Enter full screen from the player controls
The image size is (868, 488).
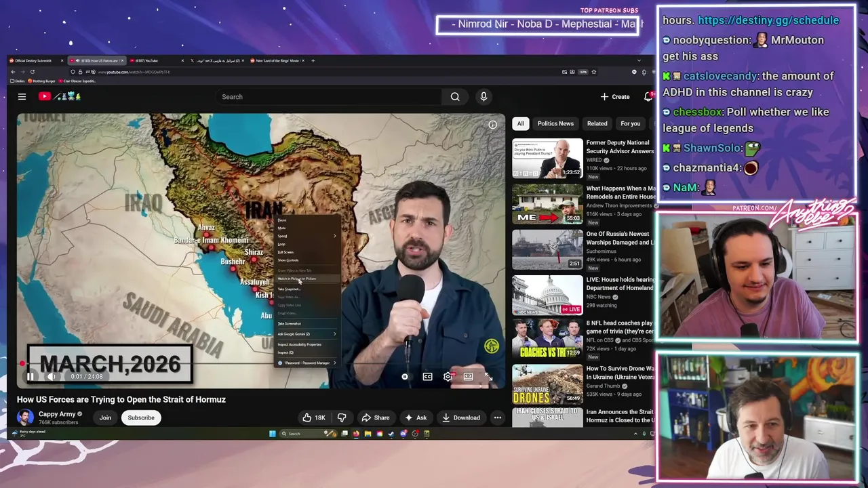488,377
